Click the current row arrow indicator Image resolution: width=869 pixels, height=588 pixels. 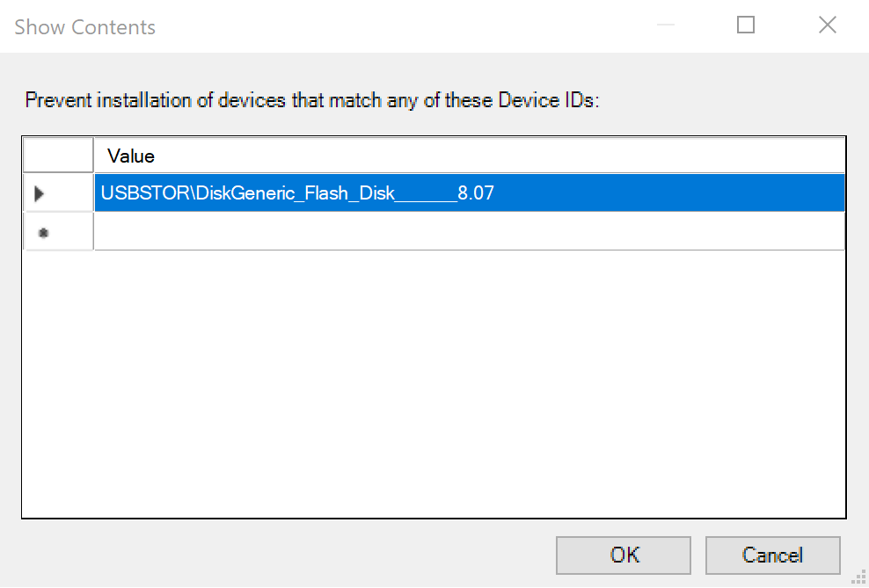40,193
